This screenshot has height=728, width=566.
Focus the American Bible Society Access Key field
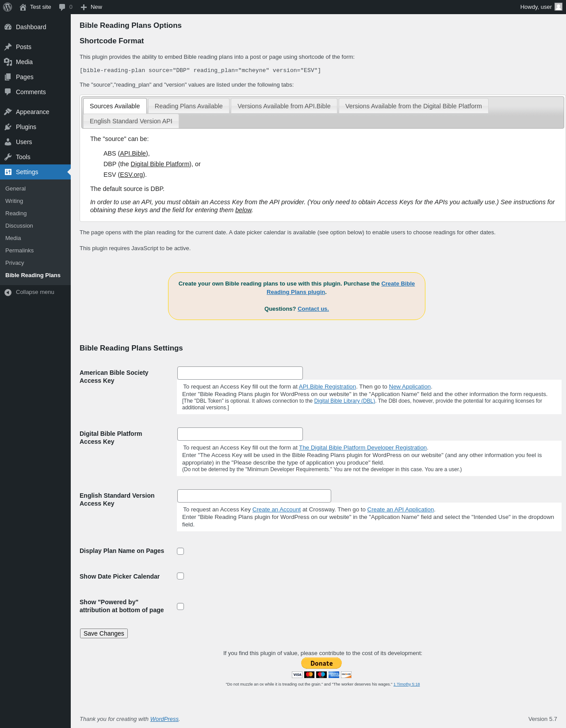240,373
